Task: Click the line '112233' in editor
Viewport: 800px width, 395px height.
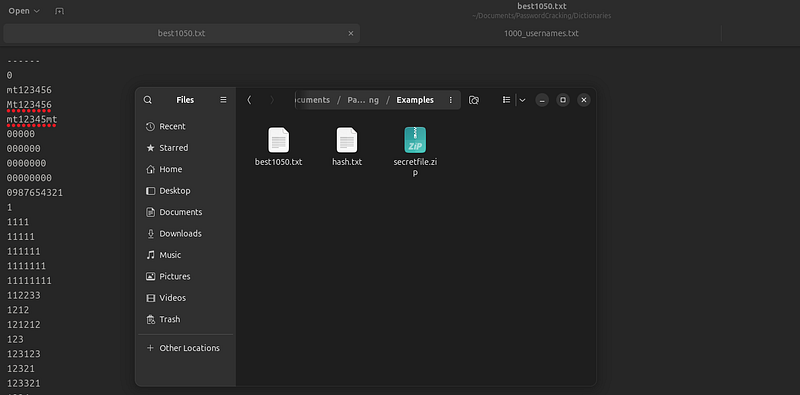Action: click(23, 295)
